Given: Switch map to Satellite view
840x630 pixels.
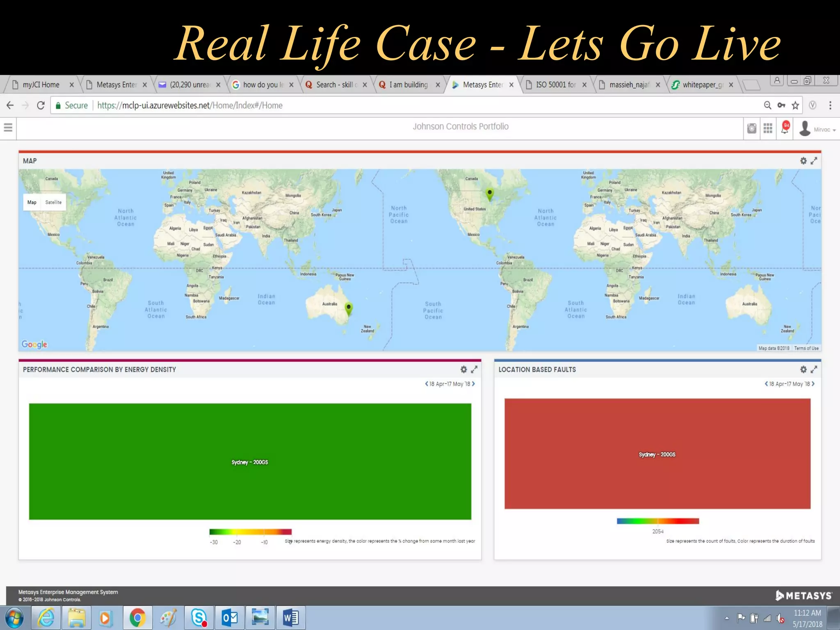Looking at the screenshot, I should click(x=53, y=202).
